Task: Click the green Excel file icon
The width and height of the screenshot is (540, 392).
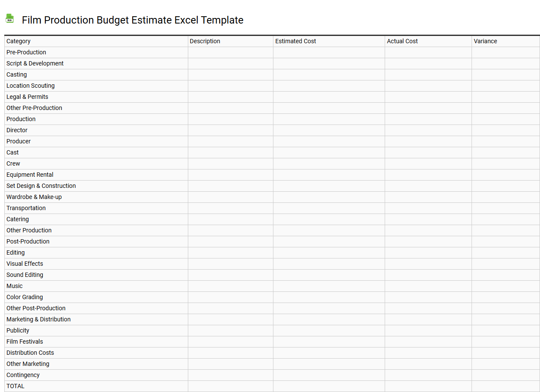Action: coord(9,18)
